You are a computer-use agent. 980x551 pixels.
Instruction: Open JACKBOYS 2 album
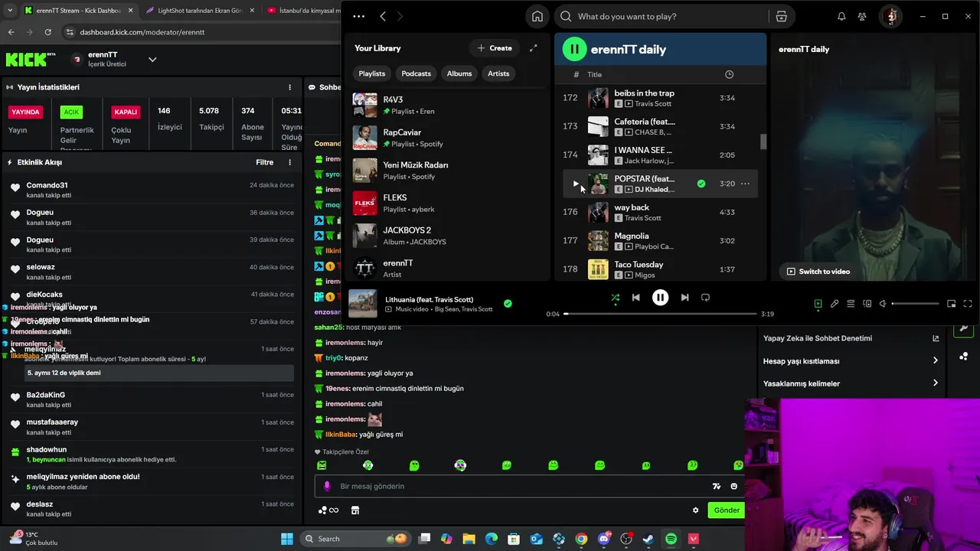click(449, 236)
